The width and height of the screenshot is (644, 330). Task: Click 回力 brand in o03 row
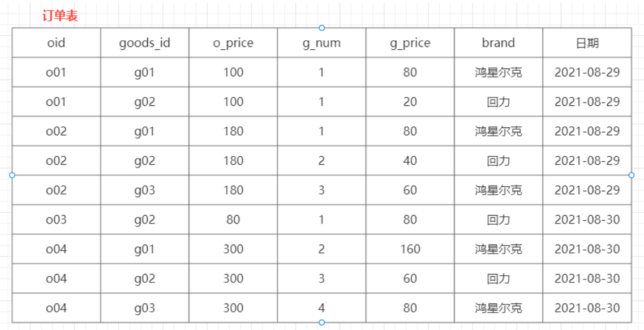(x=499, y=220)
